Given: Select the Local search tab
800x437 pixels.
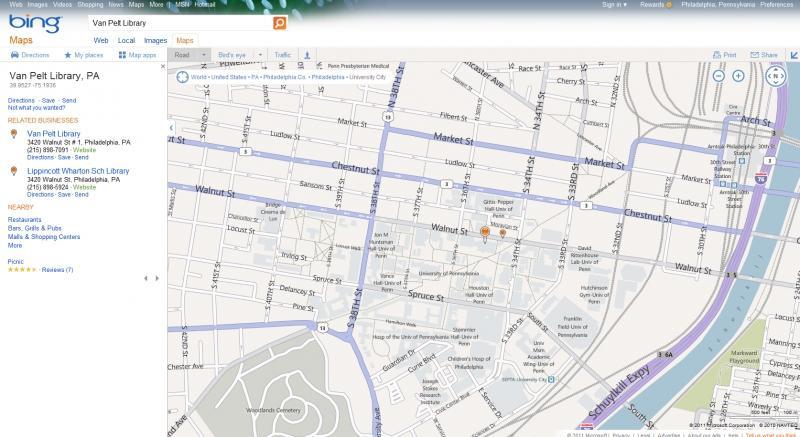Looking at the screenshot, I should pos(126,40).
